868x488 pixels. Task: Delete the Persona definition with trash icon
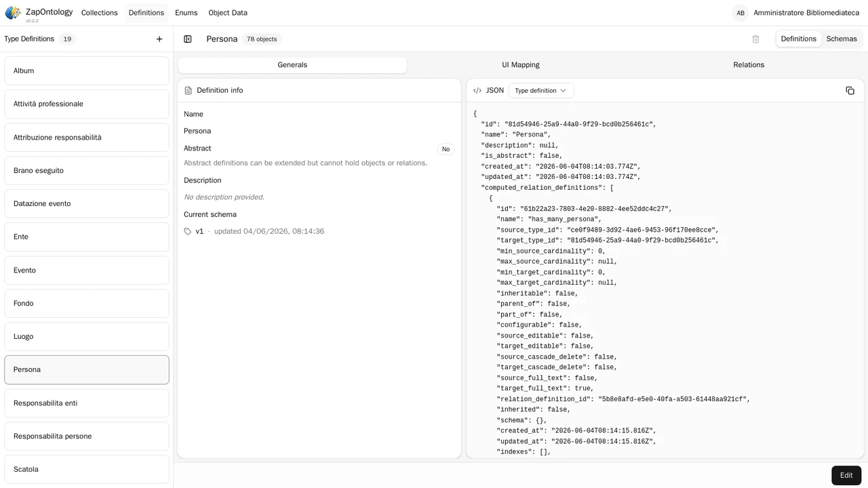click(755, 39)
